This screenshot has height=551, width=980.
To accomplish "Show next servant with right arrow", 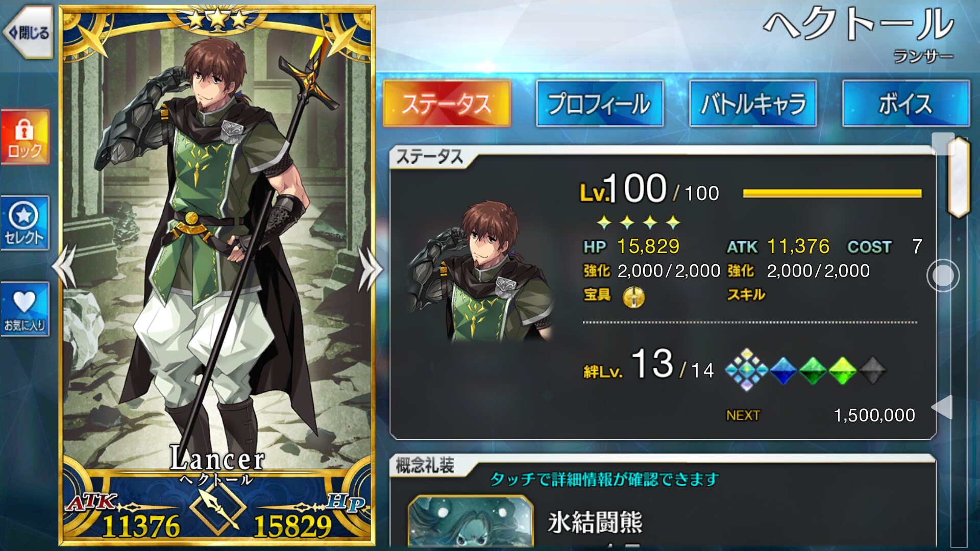I will point(370,268).
